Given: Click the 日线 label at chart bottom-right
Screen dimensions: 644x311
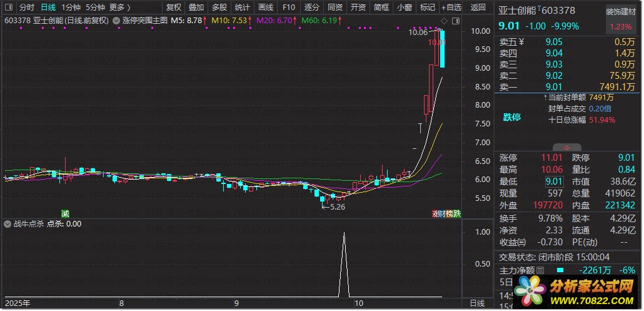Looking at the screenshot, I should (476, 303).
